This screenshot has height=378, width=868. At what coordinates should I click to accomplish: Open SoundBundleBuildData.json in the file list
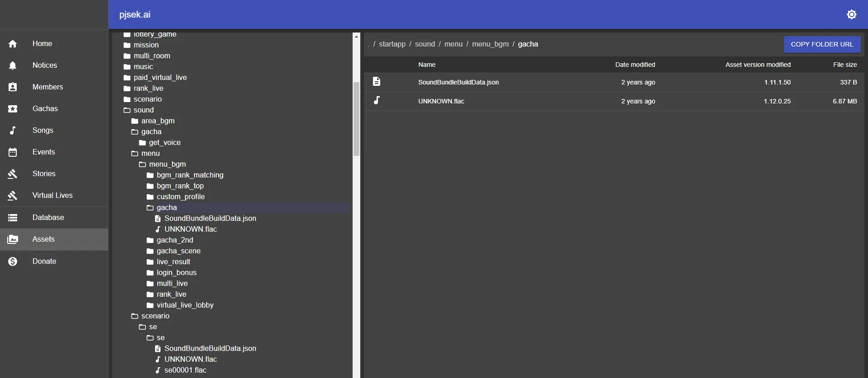[458, 82]
